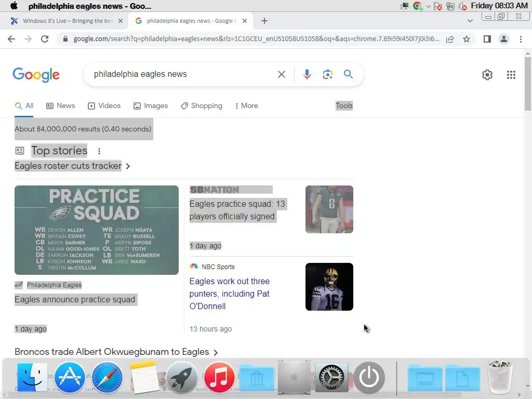The image size is (532, 399).
Task: Open the Top stories three-dot options
Action: click(99, 151)
